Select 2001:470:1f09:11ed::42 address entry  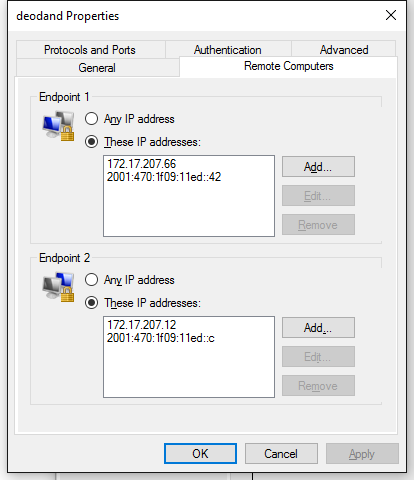(x=164, y=177)
